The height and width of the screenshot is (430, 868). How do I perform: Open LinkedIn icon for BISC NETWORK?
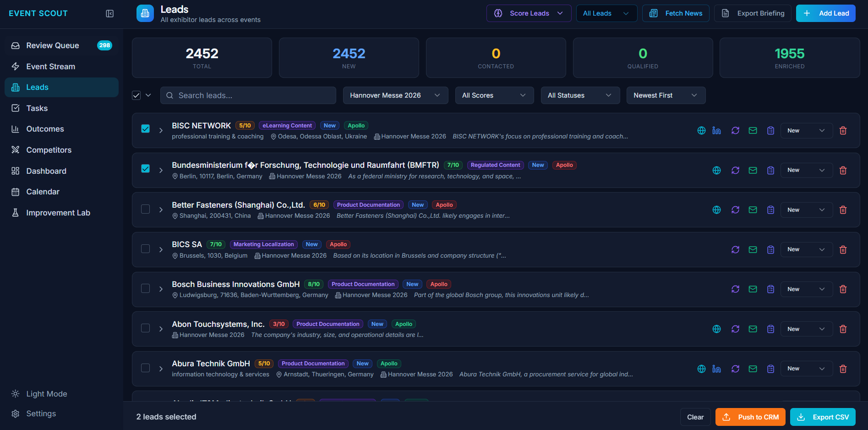pos(717,131)
